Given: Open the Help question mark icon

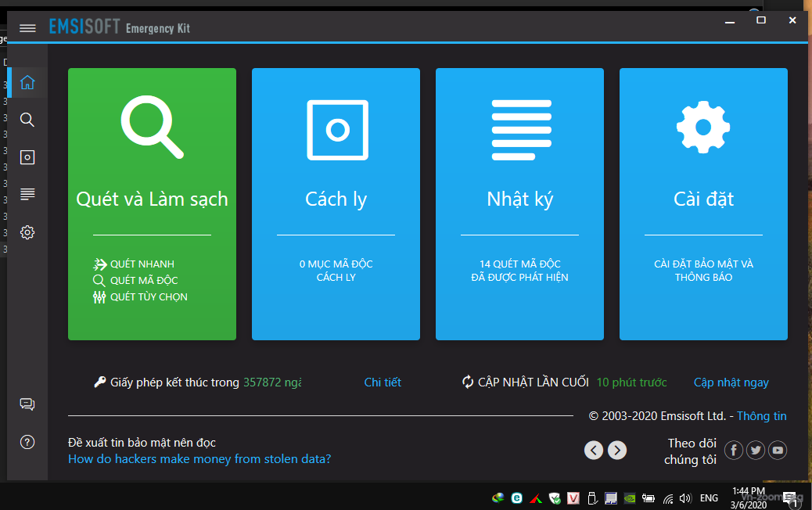Looking at the screenshot, I should coord(27,442).
